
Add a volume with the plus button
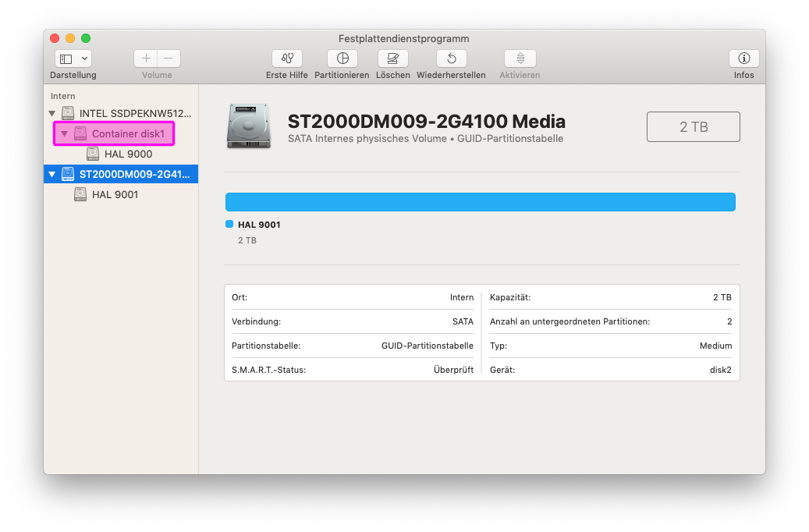[x=146, y=59]
